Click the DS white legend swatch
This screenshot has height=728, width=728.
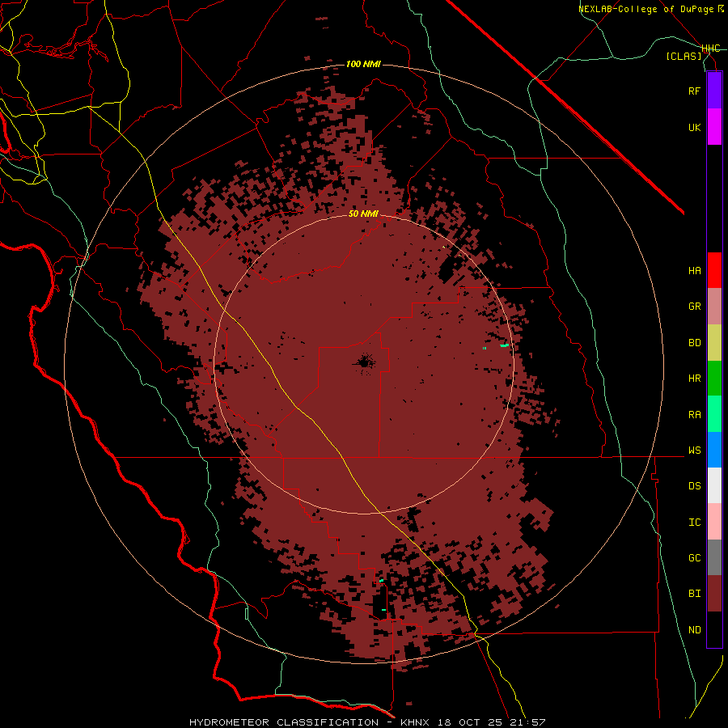[x=714, y=485]
